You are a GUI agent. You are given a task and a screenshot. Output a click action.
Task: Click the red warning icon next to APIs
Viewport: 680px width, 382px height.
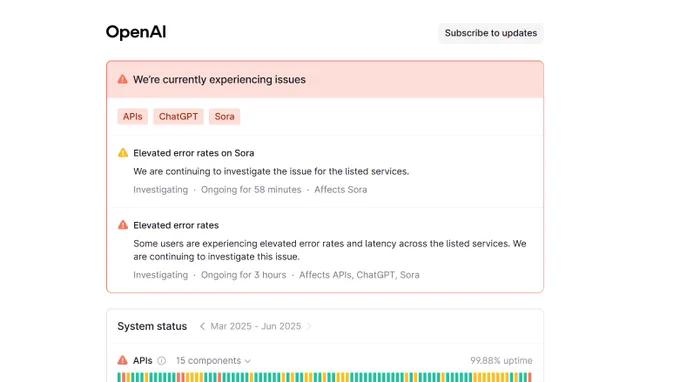[x=123, y=360]
